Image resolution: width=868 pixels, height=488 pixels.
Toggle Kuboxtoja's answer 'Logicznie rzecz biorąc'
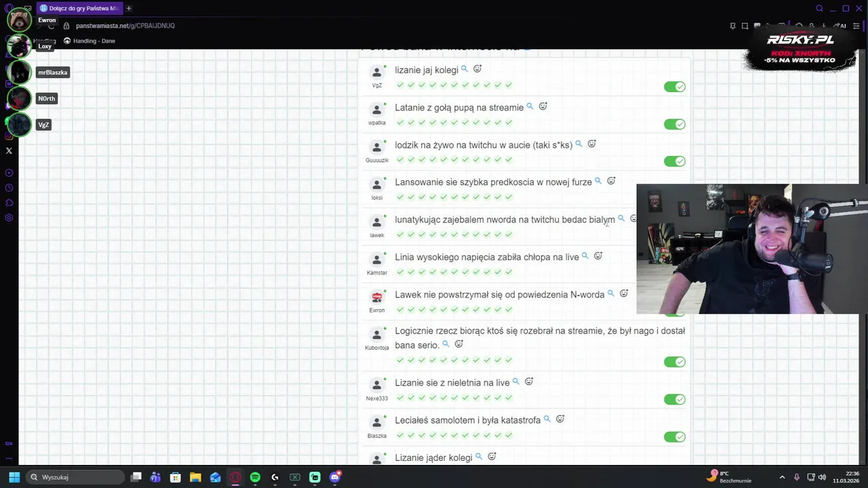click(675, 362)
